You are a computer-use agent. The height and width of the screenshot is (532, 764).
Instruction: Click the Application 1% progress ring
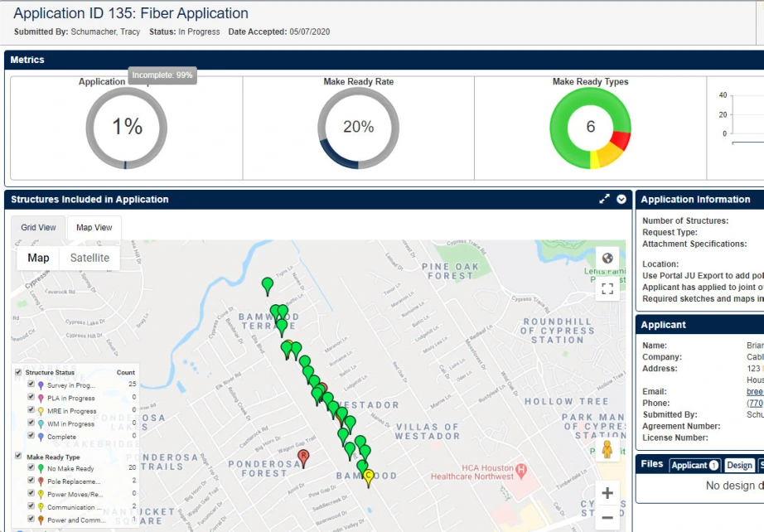click(127, 128)
